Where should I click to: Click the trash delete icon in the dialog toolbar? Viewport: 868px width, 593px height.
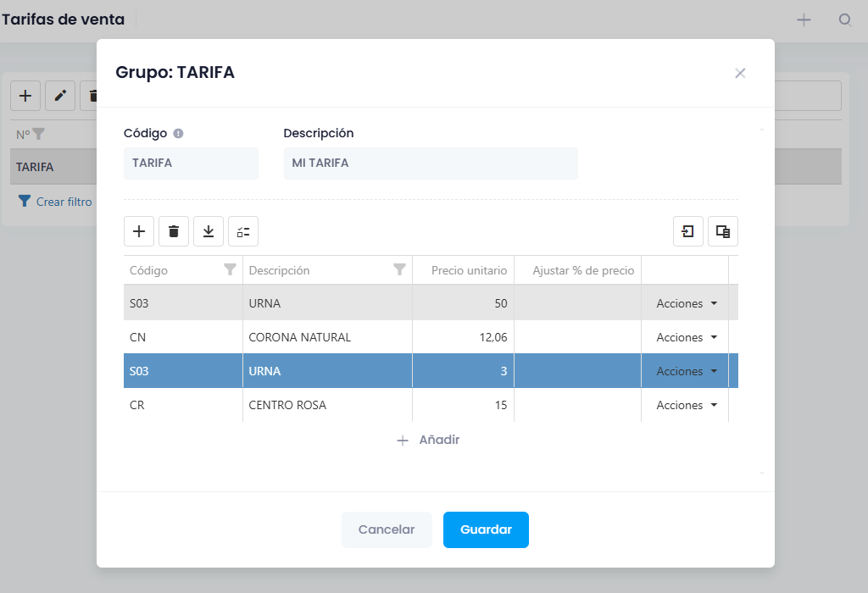(174, 231)
